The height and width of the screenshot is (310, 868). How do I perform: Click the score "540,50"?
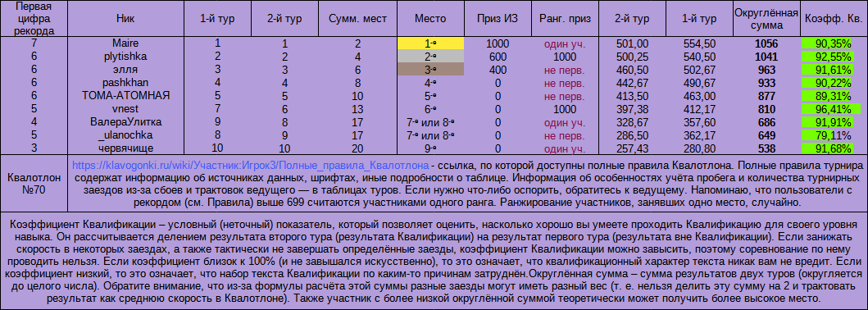point(699,57)
